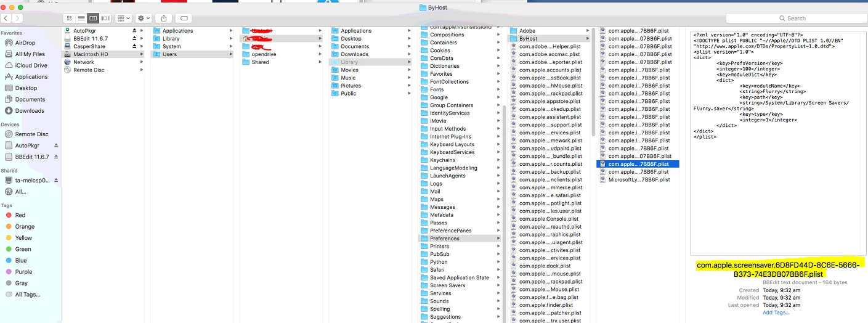Click the highlighted com.apple…7BB6F.plist file
Viewport: 868px width, 323px height.
(638, 165)
